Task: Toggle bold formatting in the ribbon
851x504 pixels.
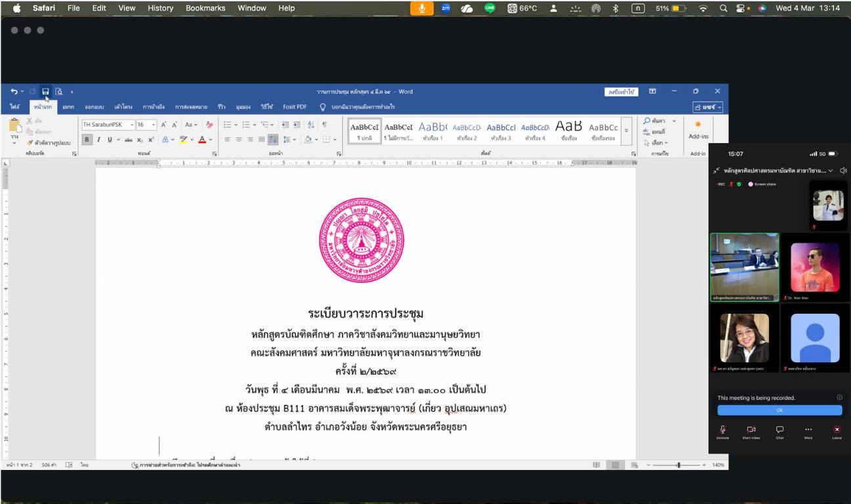Action: (x=86, y=138)
